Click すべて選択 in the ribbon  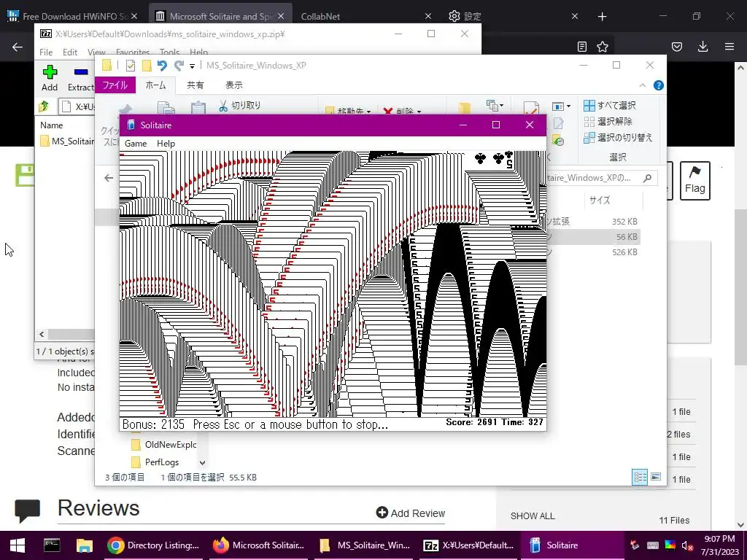pyautogui.click(x=610, y=105)
